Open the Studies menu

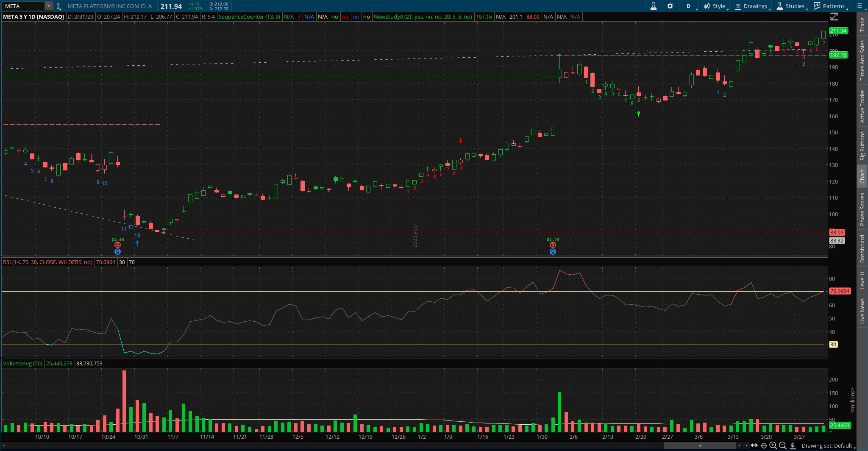point(790,6)
